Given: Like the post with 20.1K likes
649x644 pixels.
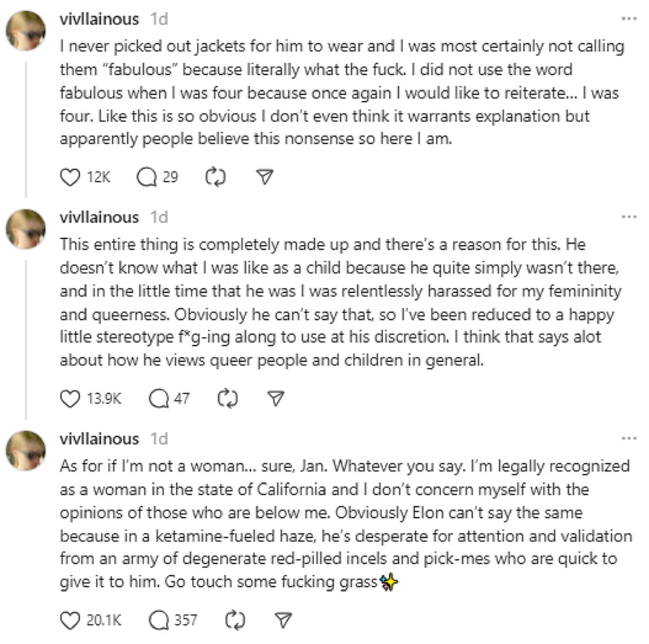Looking at the screenshot, I should click(x=70, y=620).
